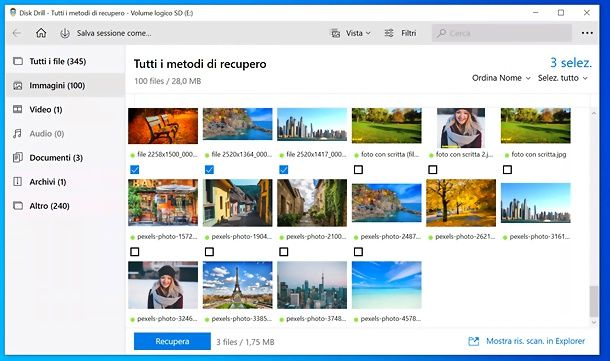Screen dimensions: 610x361
Task: Click the BAR cafe pexels-photo-1572 thumbnail
Action: click(x=163, y=203)
